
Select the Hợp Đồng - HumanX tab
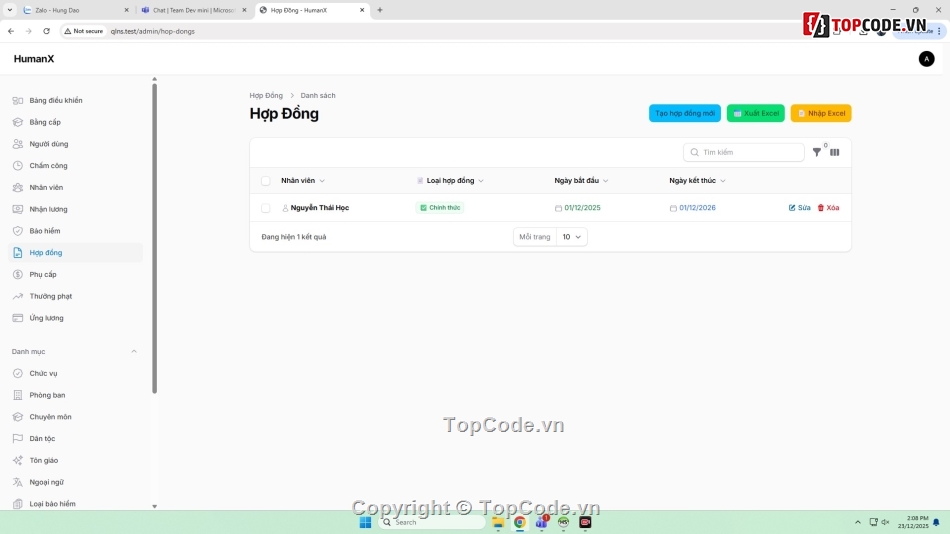(x=310, y=10)
